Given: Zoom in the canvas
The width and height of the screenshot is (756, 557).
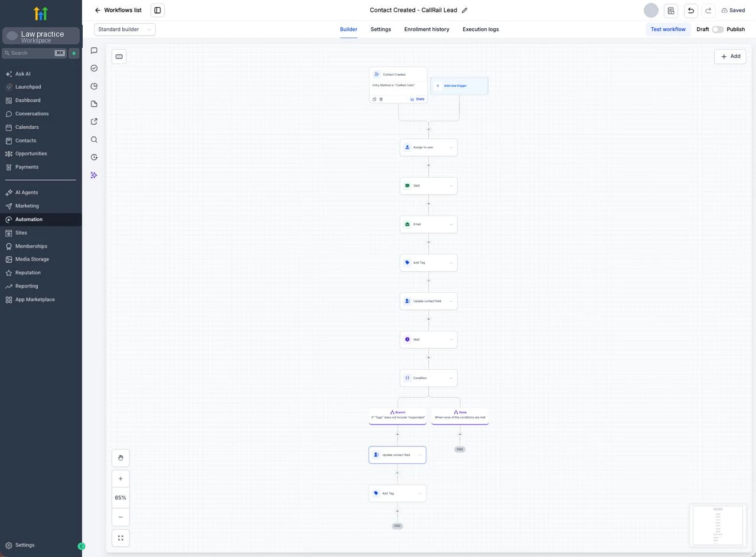Looking at the screenshot, I should point(120,478).
